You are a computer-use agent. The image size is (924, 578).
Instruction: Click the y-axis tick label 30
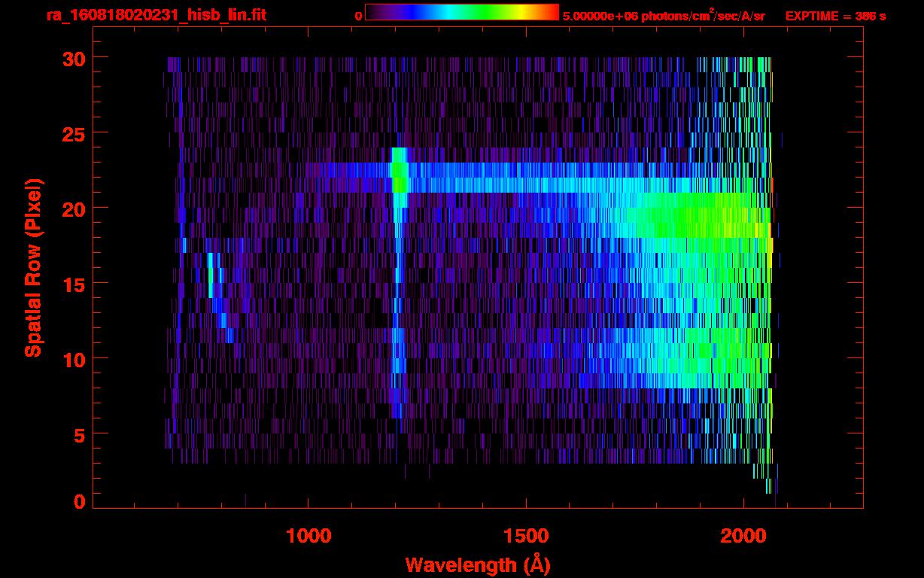(x=72, y=58)
